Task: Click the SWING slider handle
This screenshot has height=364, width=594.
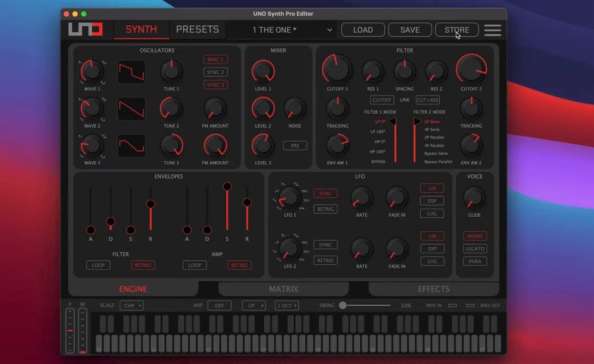Action: coord(343,305)
